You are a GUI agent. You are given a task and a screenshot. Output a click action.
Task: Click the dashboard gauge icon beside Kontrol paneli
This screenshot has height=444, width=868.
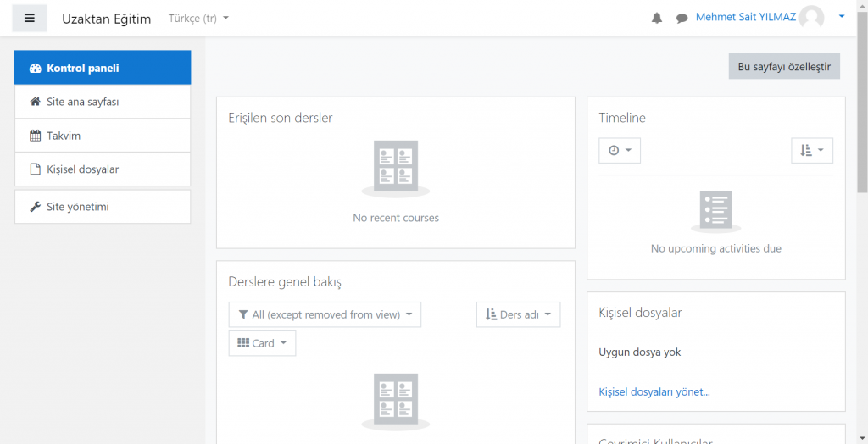pyautogui.click(x=36, y=69)
